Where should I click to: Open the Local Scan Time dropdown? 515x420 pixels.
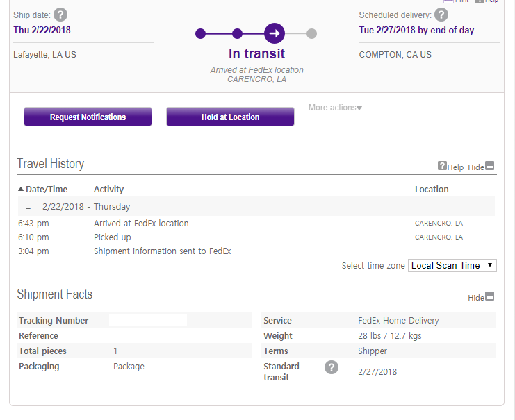452,265
